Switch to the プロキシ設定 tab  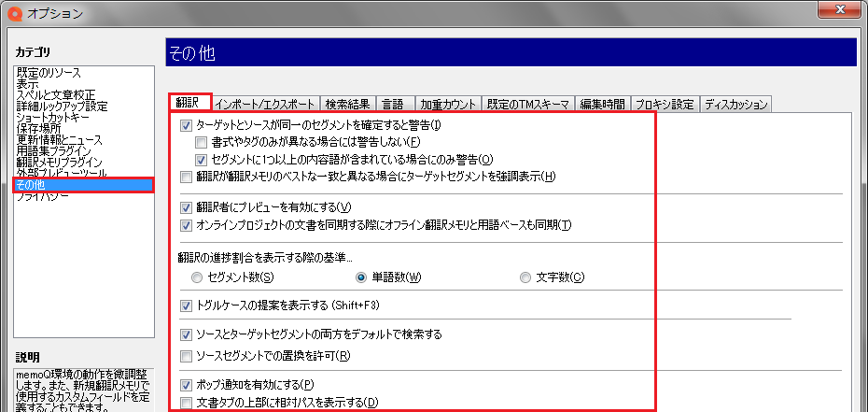point(665,104)
